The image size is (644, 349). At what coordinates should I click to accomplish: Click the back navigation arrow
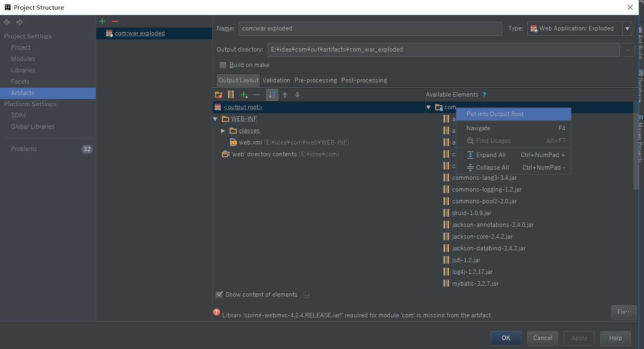(7, 22)
